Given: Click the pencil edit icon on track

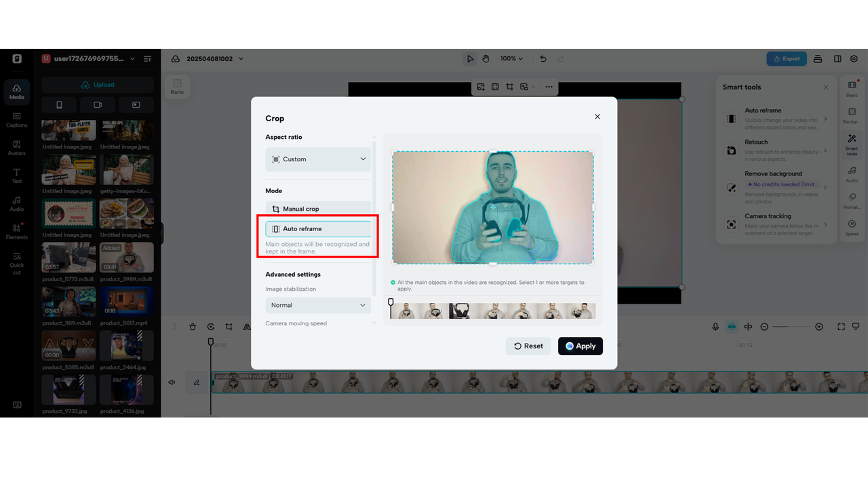Looking at the screenshot, I should click(197, 382).
